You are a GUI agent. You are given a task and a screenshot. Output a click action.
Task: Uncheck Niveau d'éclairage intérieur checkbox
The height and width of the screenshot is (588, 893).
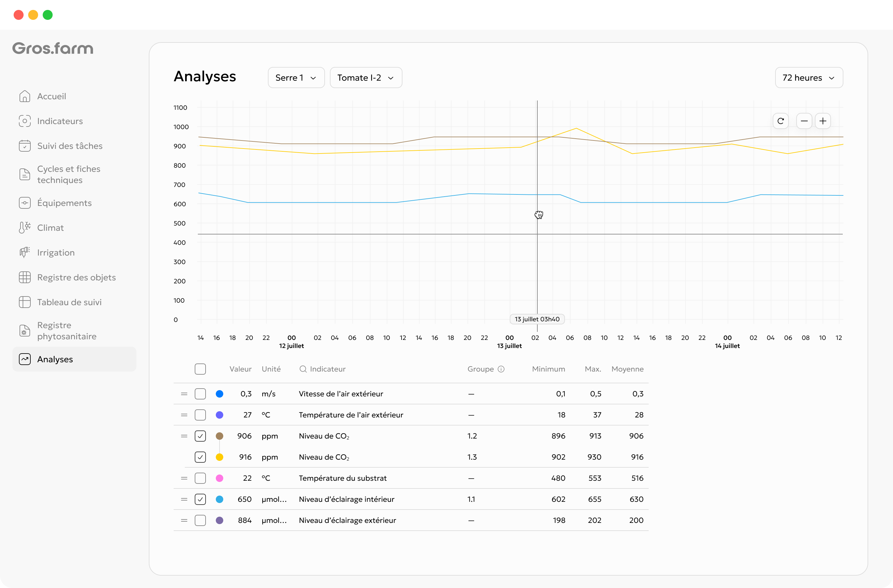pyautogui.click(x=200, y=499)
